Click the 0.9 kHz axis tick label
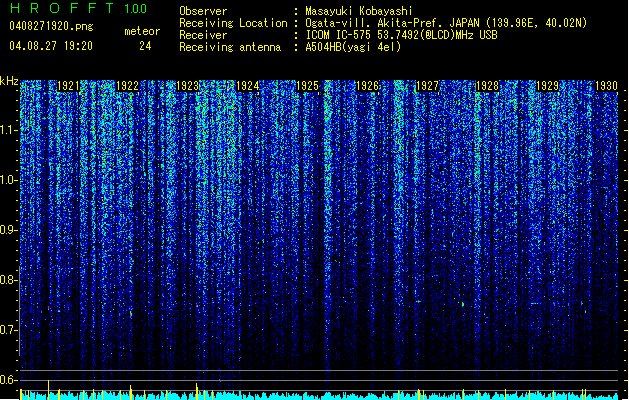 pos(9,230)
